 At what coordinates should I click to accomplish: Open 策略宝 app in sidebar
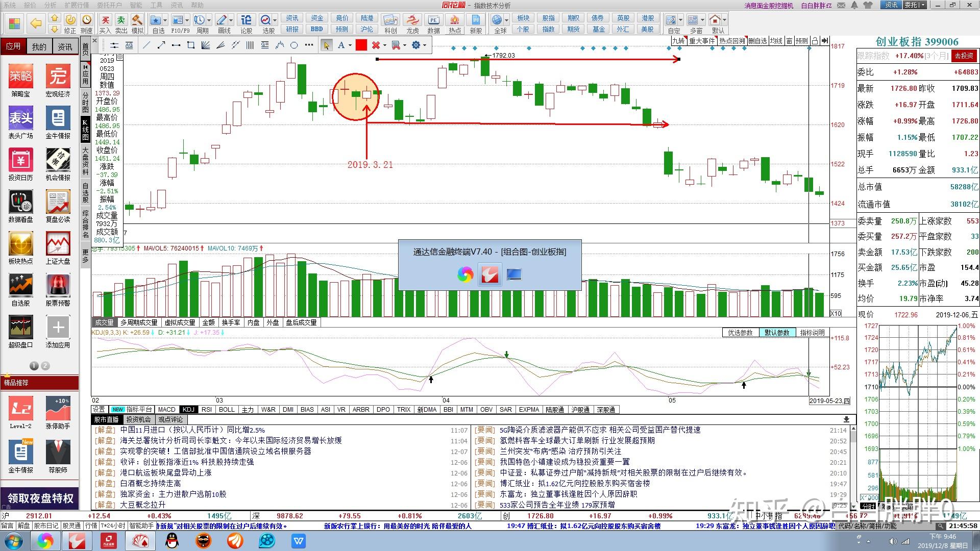coord(20,80)
